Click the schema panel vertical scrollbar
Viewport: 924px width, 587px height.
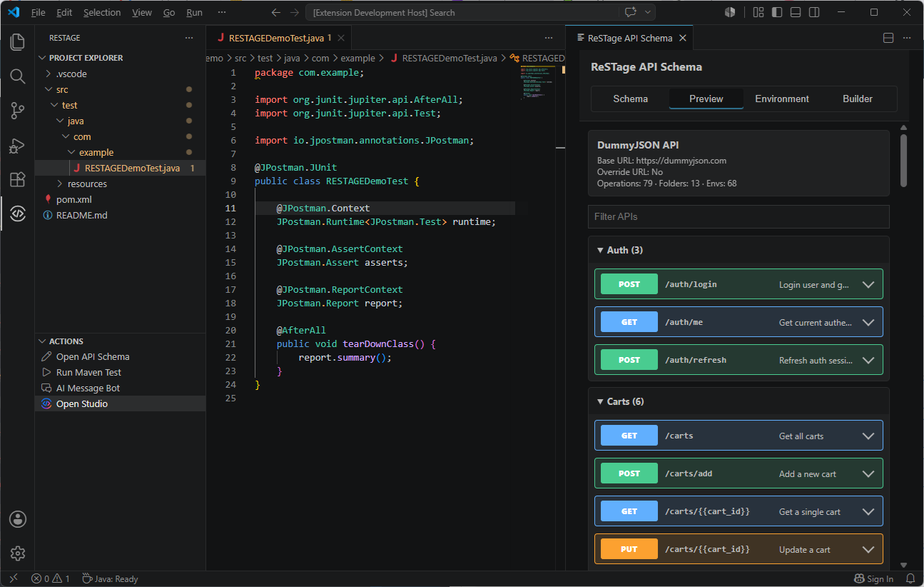pyautogui.click(x=903, y=161)
